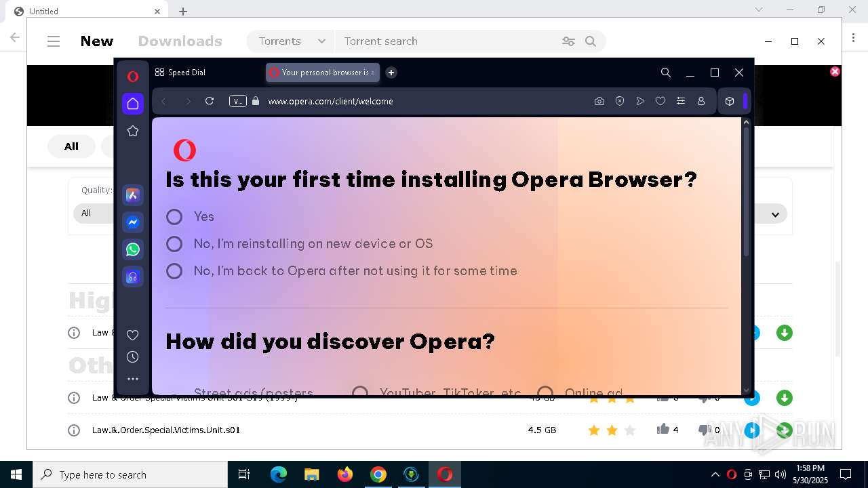
Task: Show info for Law.&.Order s01 row
Action: click(74, 430)
